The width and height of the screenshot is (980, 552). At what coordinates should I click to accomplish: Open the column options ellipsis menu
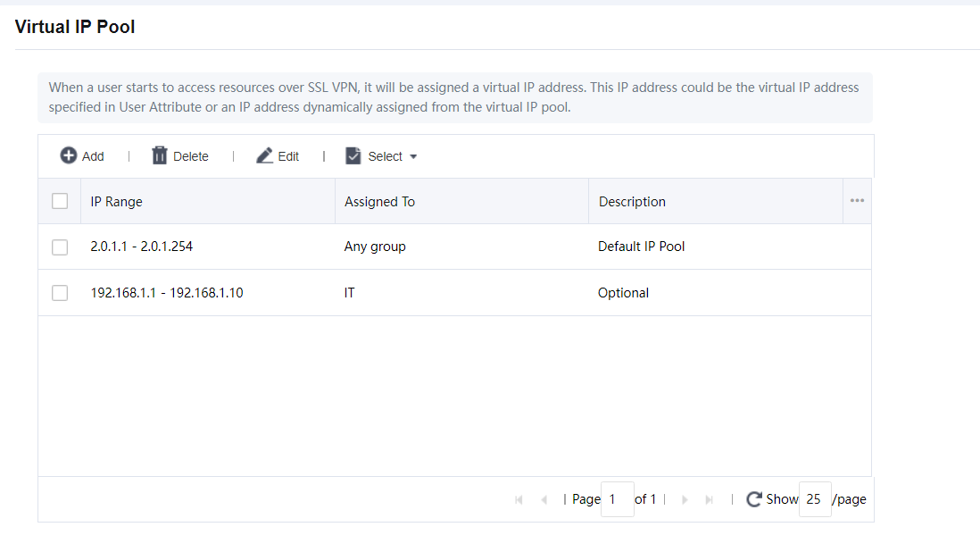[x=857, y=201]
